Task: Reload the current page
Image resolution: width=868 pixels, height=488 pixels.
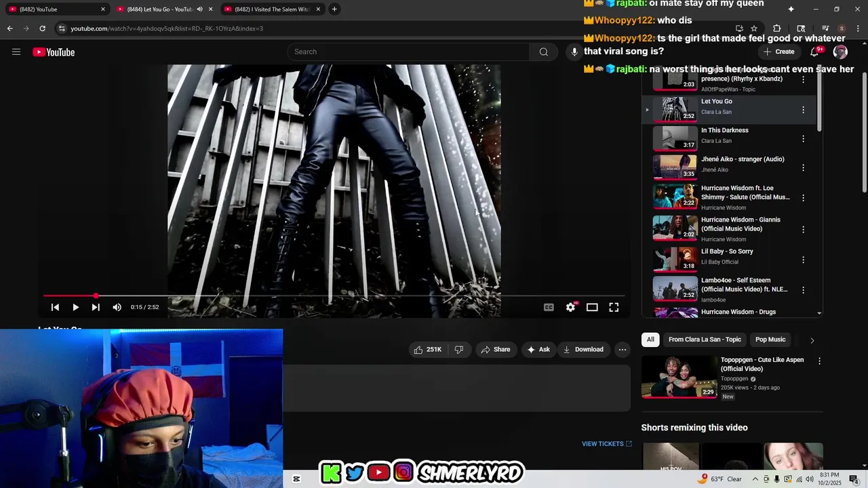Action: point(42,28)
